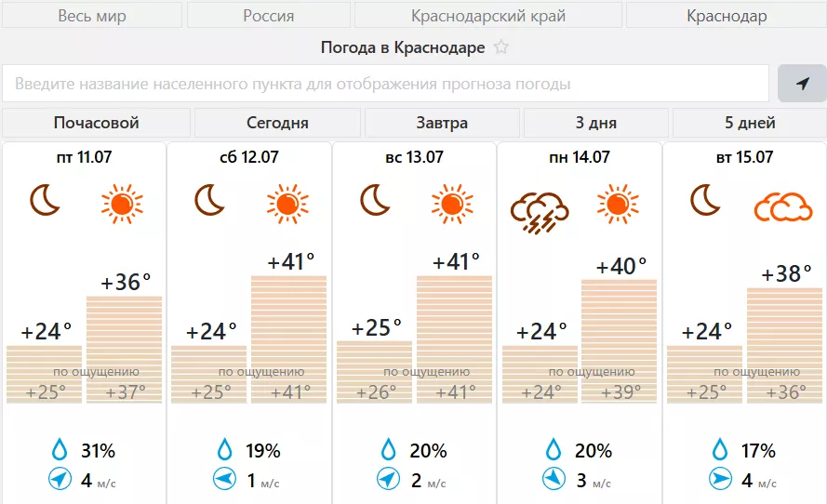Screen dimensions: 827x504
Task: Go to Весь мир breadcrumb
Action: [x=92, y=16]
